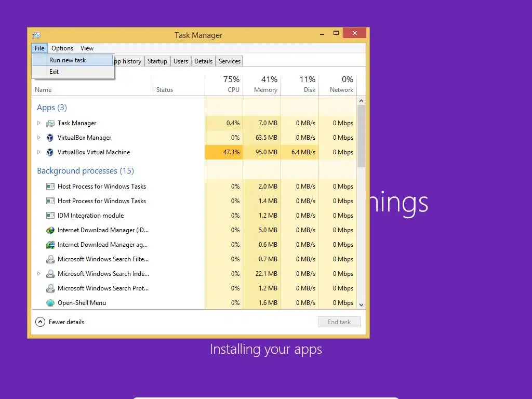Expand the VirtualBox Manager row
This screenshot has height=399, width=532.
tap(38, 137)
